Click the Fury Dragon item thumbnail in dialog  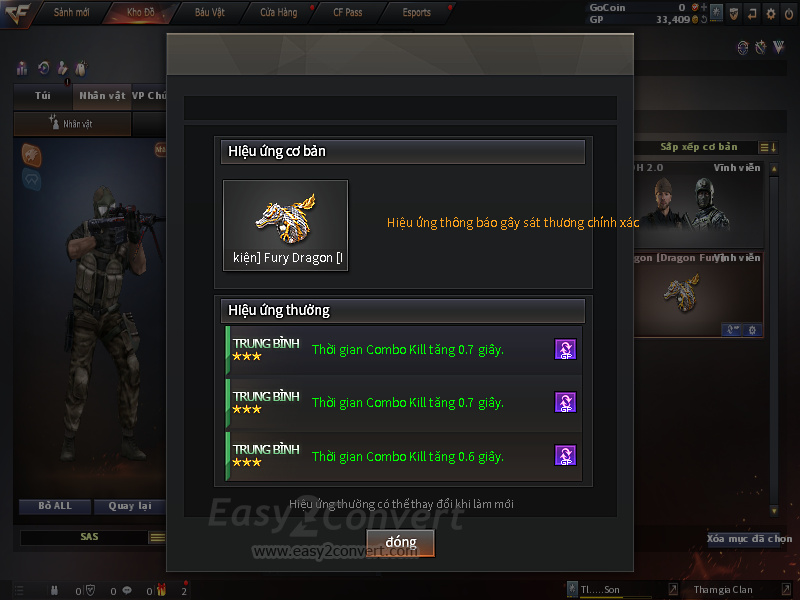pyautogui.click(x=286, y=225)
